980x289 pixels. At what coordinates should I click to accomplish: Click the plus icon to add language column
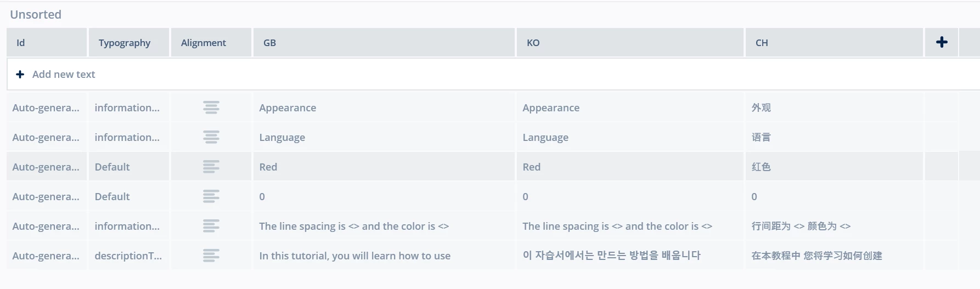[x=942, y=42]
